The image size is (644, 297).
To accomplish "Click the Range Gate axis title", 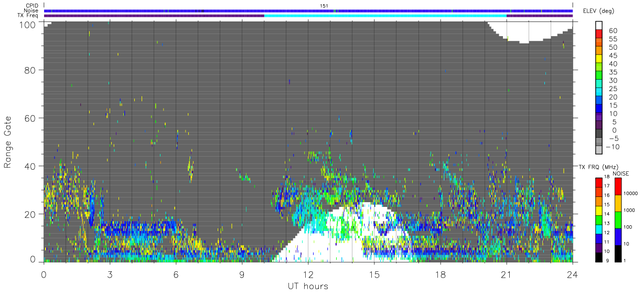I will tap(8, 142).
